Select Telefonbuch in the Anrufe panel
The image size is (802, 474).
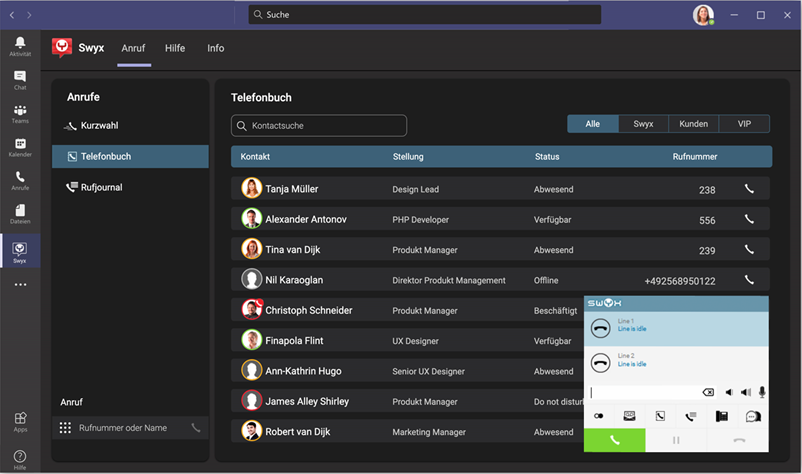[x=130, y=156]
